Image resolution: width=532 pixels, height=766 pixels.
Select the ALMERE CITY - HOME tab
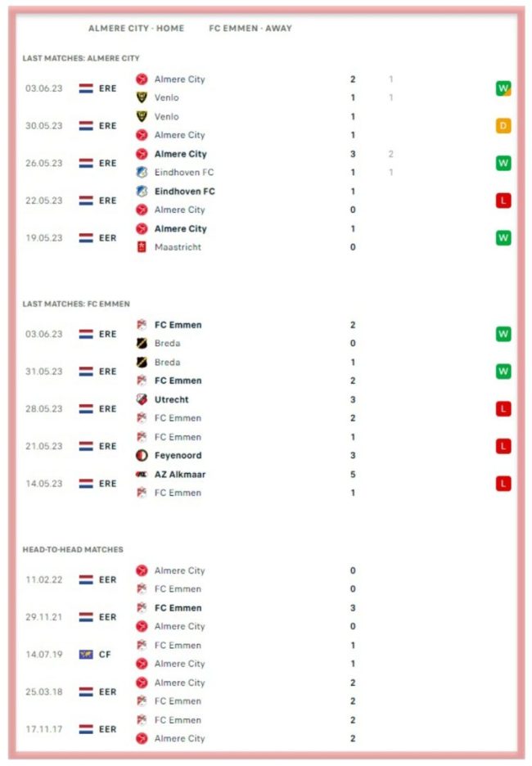coord(137,29)
